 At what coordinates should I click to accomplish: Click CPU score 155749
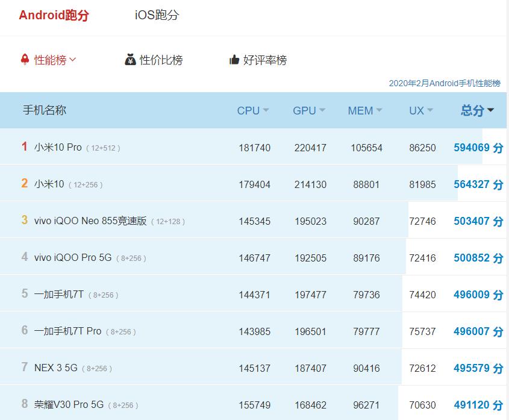coord(254,405)
